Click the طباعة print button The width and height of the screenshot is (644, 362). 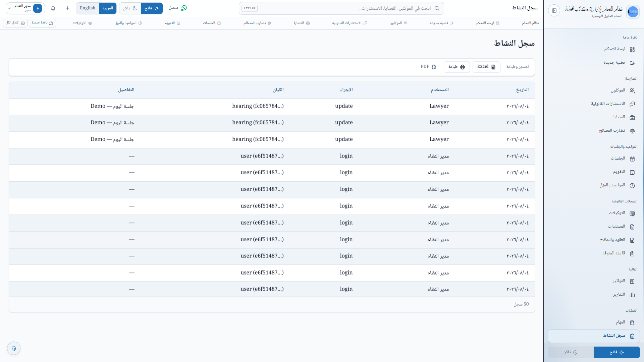[x=457, y=67]
